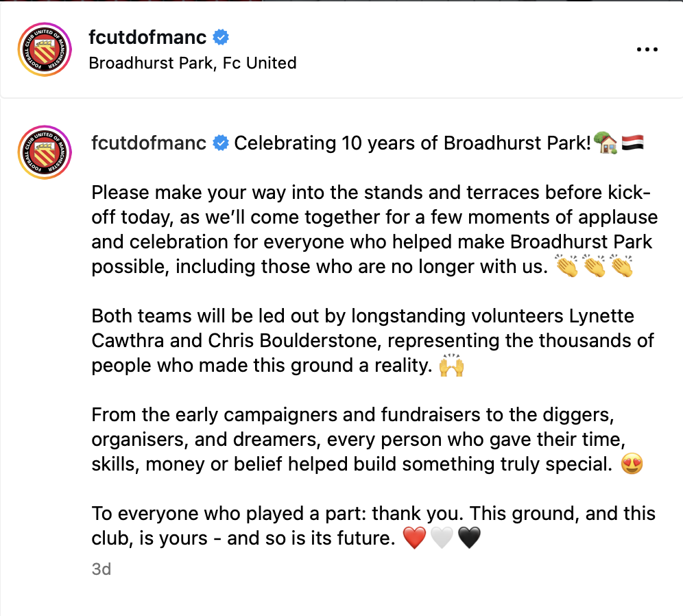Click the house with tree emoji
The width and height of the screenshot is (683, 616).
[604, 143]
